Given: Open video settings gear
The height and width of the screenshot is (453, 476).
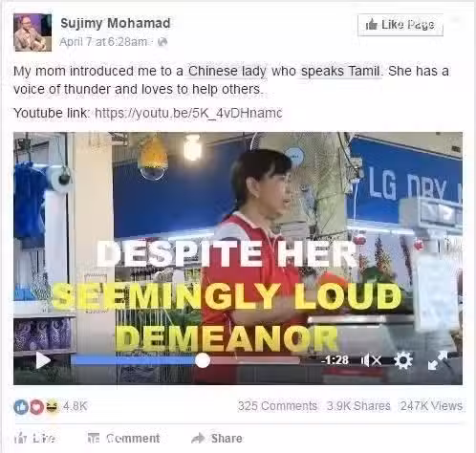Looking at the screenshot, I should 403,360.
